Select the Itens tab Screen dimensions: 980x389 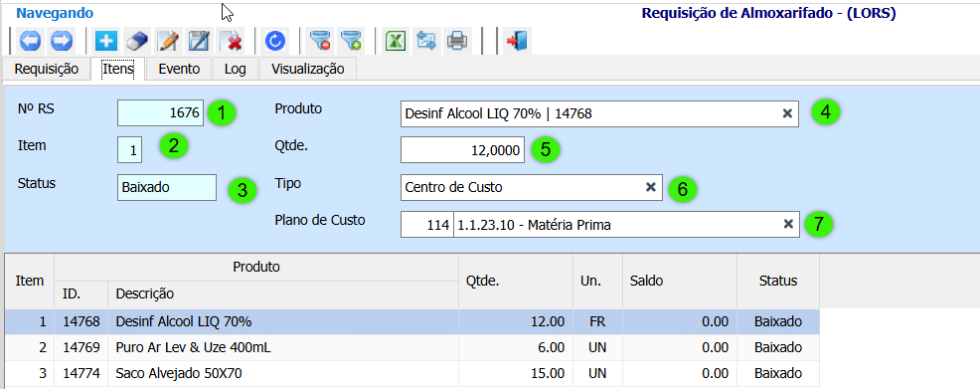(118, 69)
